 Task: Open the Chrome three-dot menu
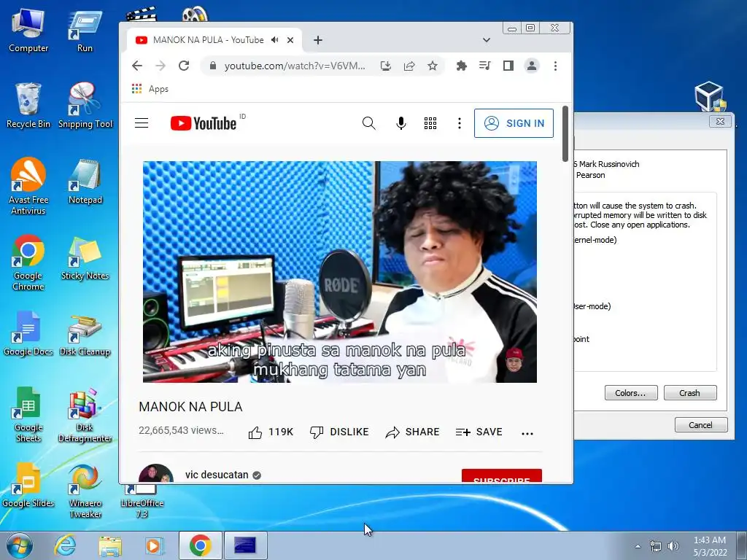[555, 66]
